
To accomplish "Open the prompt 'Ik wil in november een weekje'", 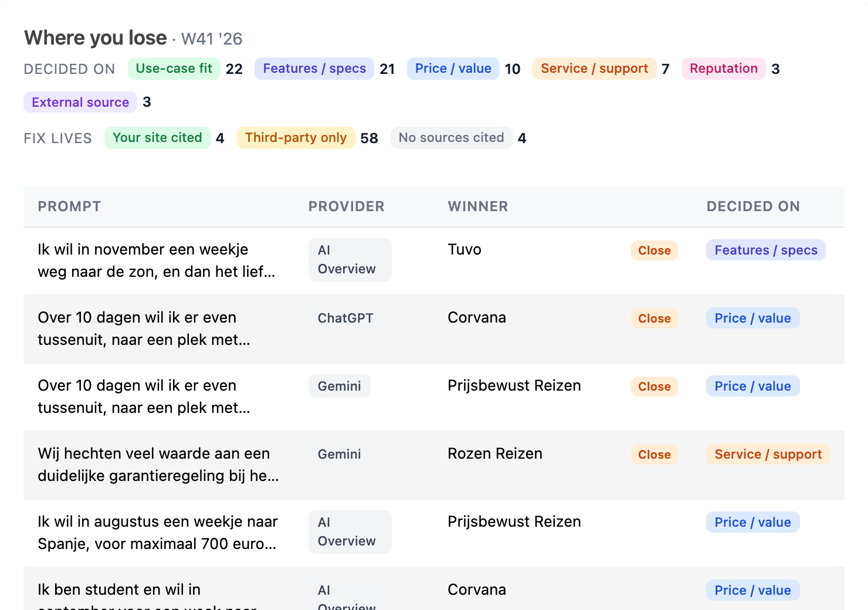I will (x=156, y=260).
